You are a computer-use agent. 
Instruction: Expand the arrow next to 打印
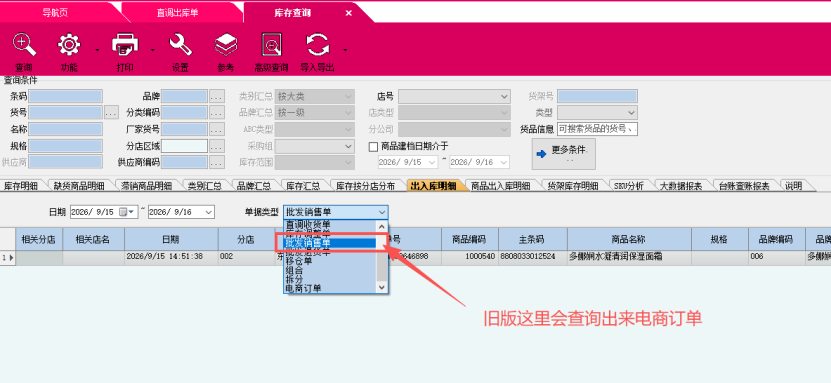153,50
